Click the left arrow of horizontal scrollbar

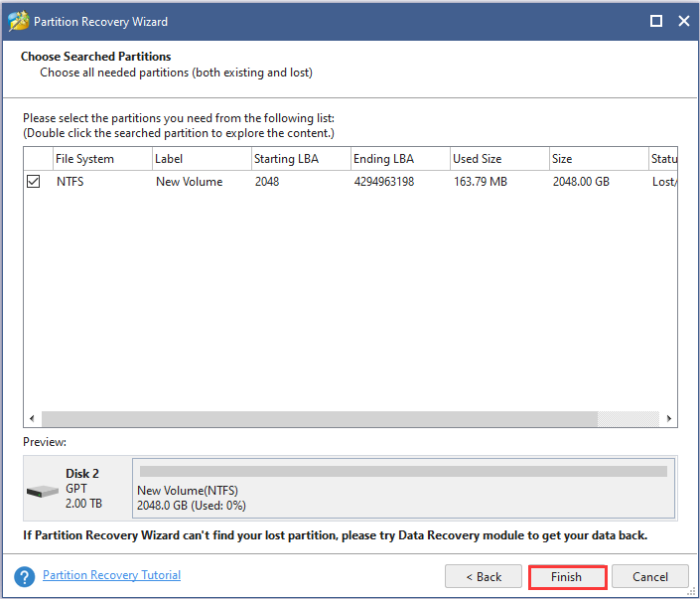click(x=32, y=418)
